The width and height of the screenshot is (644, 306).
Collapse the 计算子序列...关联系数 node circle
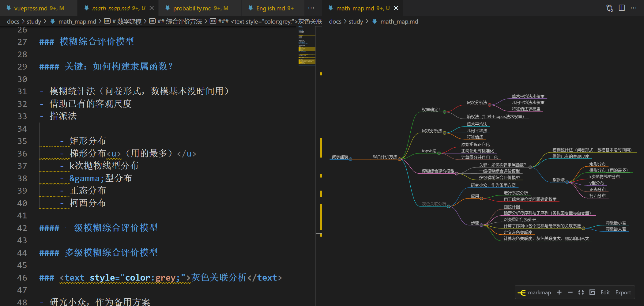pos(583,228)
